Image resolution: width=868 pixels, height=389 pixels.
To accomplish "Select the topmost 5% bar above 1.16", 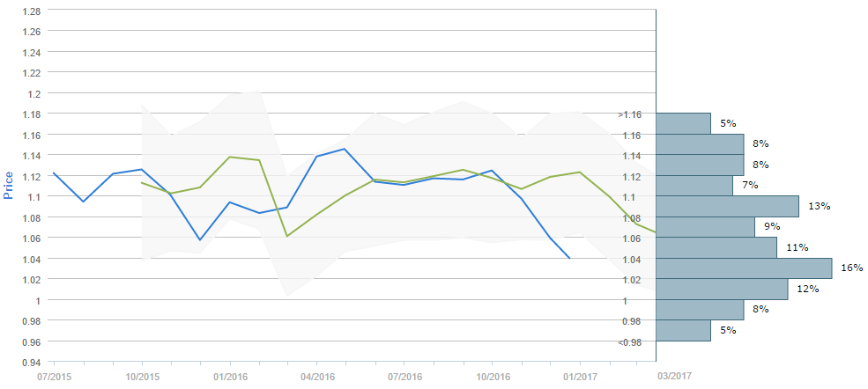I will (x=683, y=123).
